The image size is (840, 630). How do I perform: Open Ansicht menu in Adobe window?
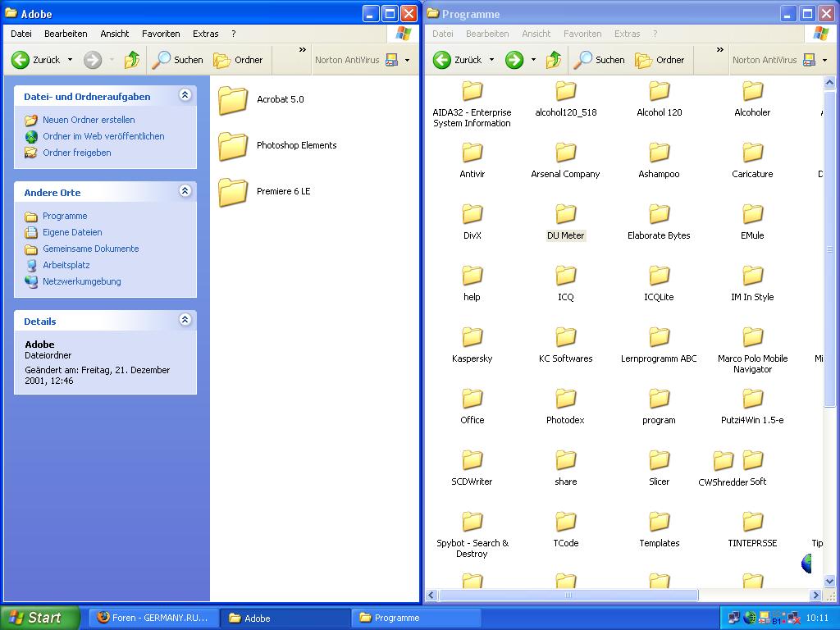pos(115,34)
